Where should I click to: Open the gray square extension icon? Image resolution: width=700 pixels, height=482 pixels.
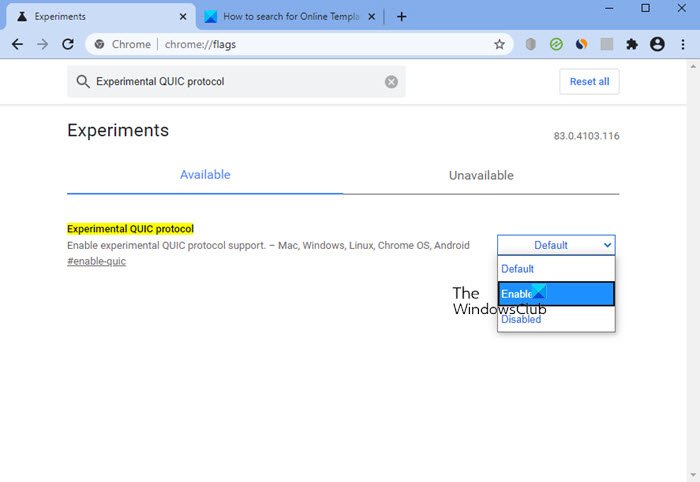tap(607, 44)
